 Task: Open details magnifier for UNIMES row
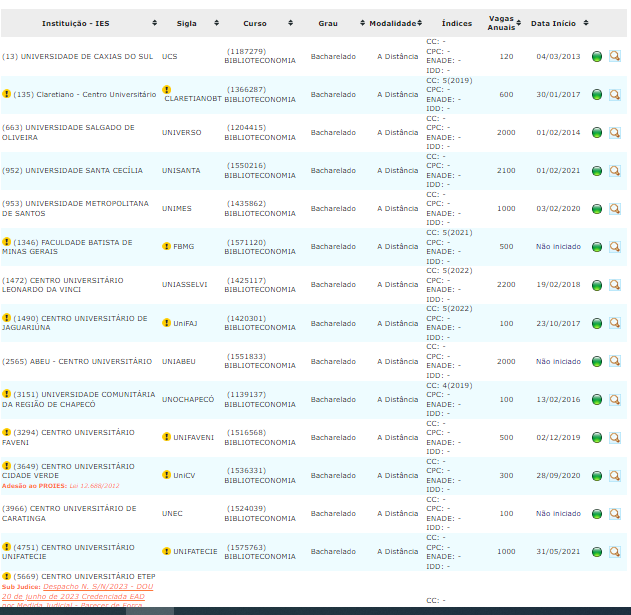click(615, 208)
